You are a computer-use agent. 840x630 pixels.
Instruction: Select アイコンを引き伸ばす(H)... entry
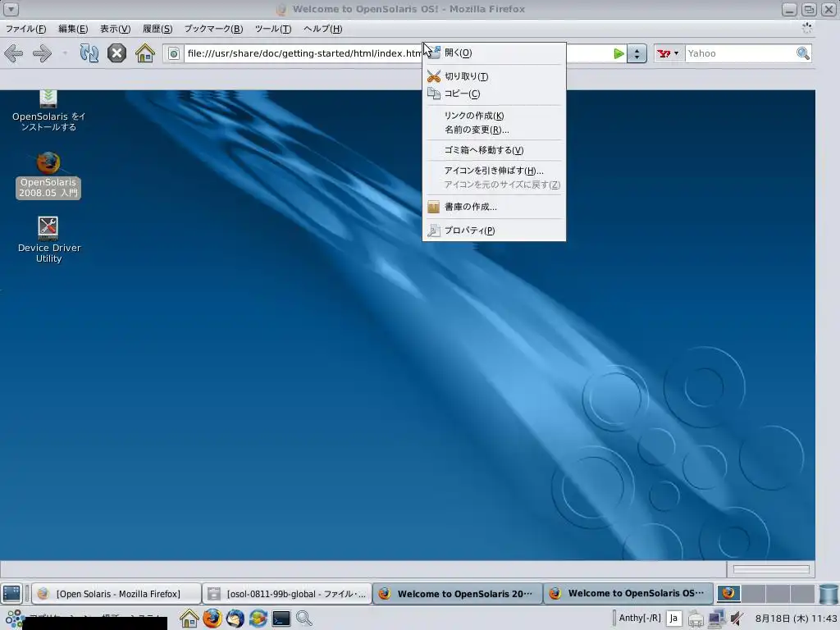point(494,171)
